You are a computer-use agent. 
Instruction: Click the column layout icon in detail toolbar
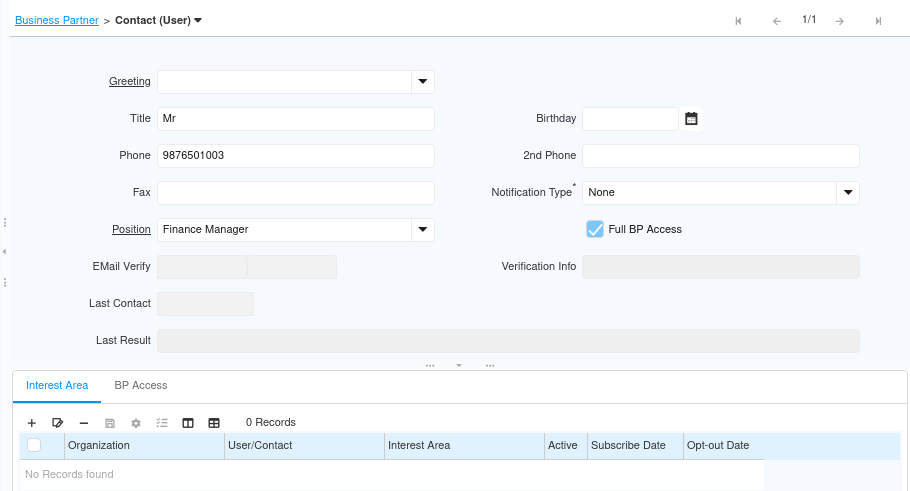point(188,423)
